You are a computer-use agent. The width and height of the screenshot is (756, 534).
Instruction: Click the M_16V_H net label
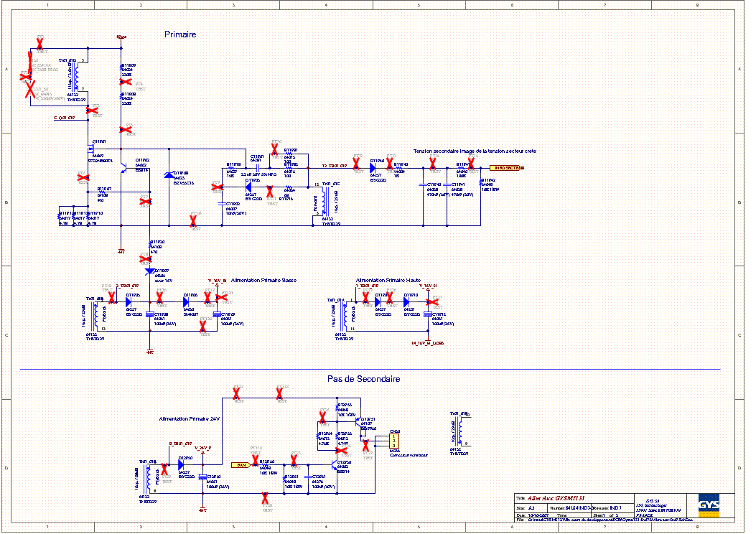tap(428, 343)
